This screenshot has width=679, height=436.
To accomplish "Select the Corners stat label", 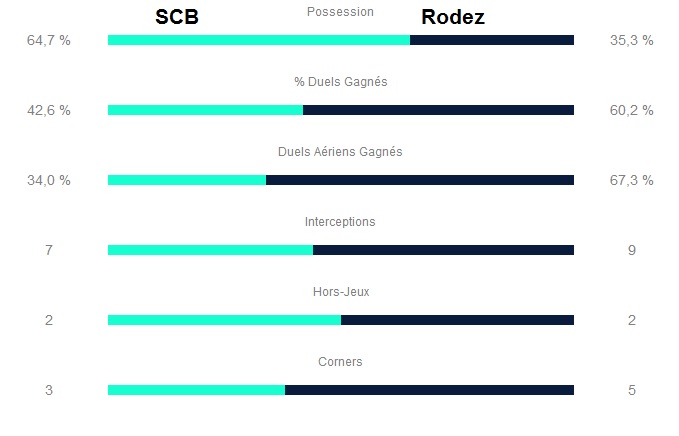I will pyautogui.click(x=340, y=362).
